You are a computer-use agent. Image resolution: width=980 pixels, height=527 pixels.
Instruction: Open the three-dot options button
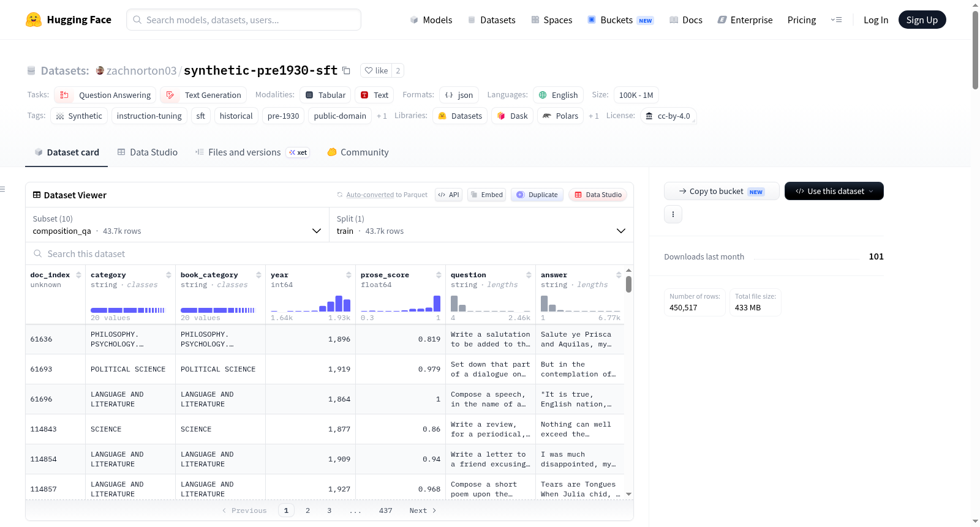click(673, 214)
